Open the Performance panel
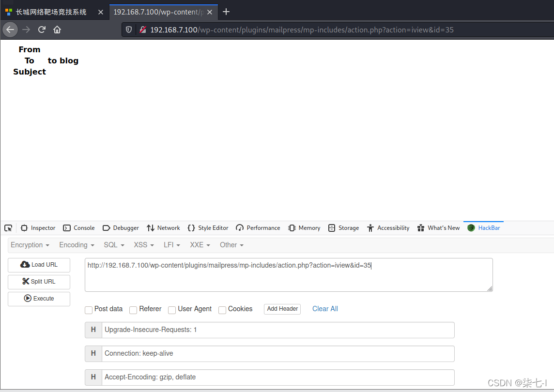This screenshot has height=392, width=554. point(258,228)
